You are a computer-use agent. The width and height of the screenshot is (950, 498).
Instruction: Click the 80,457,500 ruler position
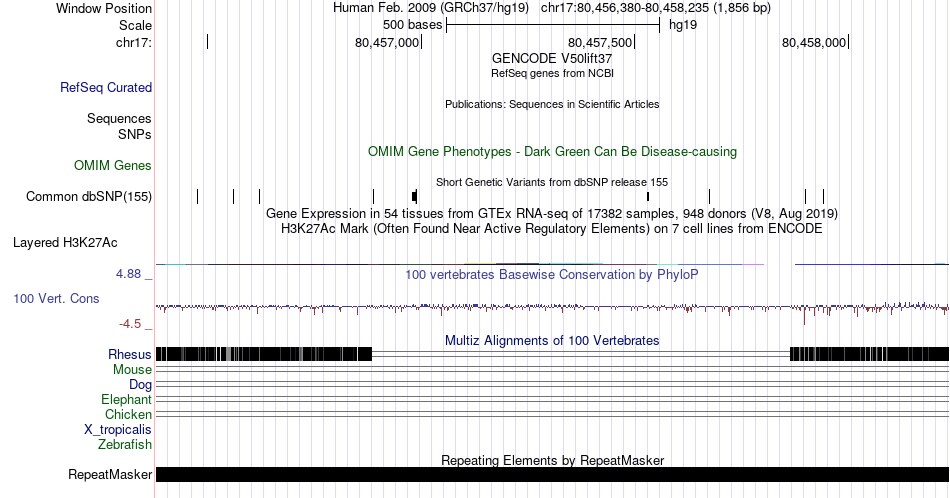[600, 42]
